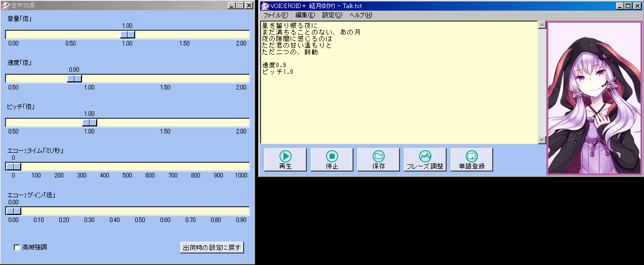The height and width of the screenshot is (265, 644).
Task: Click the 速度 speed slider thumb
Action: [74, 78]
